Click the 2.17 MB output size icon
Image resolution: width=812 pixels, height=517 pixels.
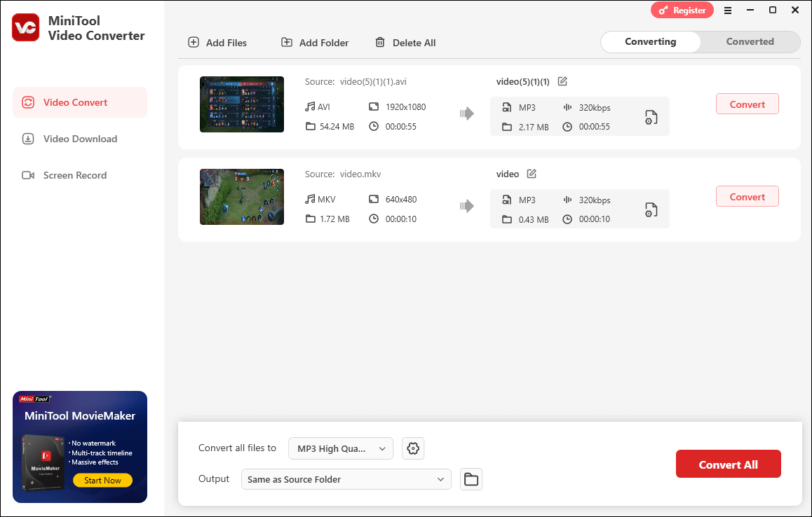pyautogui.click(x=507, y=127)
